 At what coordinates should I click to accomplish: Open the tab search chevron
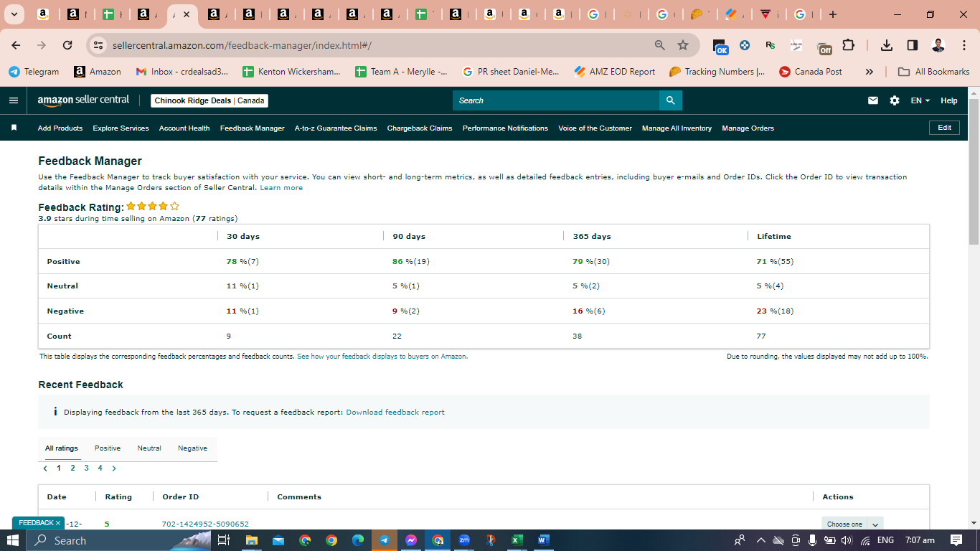coord(14,14)
